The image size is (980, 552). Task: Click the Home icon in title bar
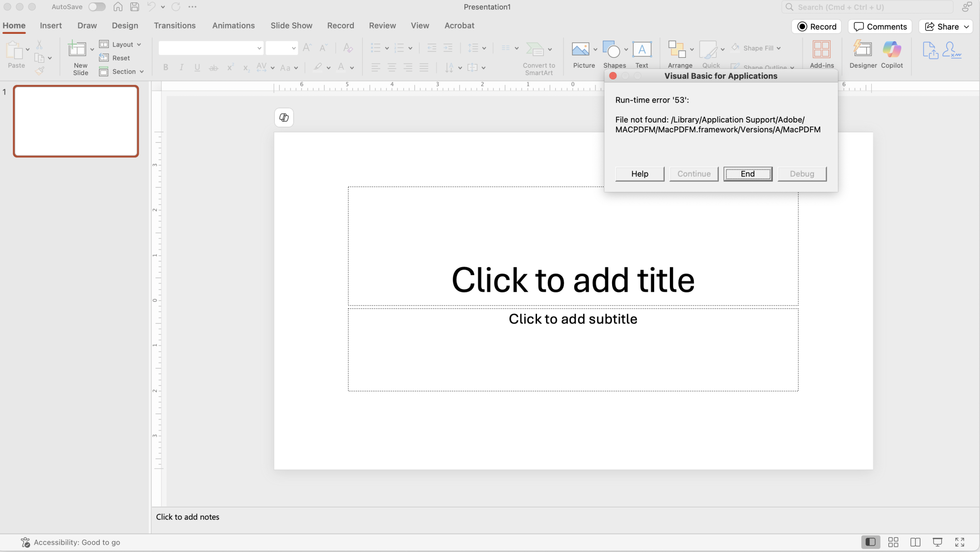(x=118, y=7)
